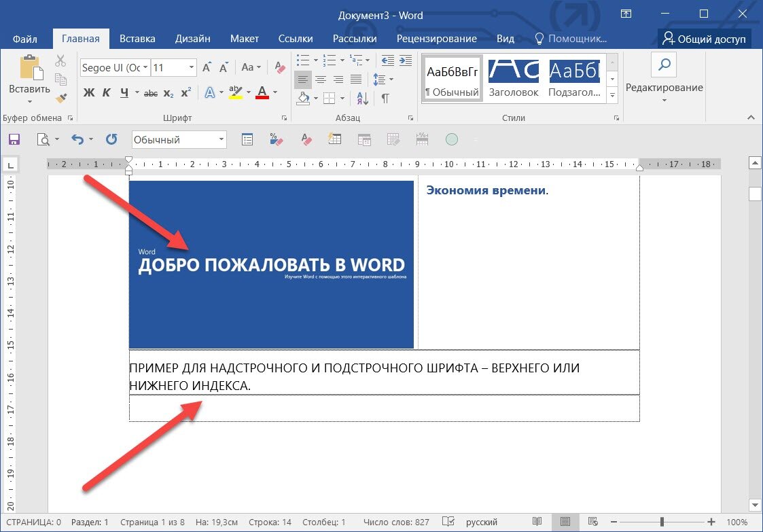Viewport: 763px width, 532px height.
Task: Click the Редактирование search magnifier icon
Action: 664,65
